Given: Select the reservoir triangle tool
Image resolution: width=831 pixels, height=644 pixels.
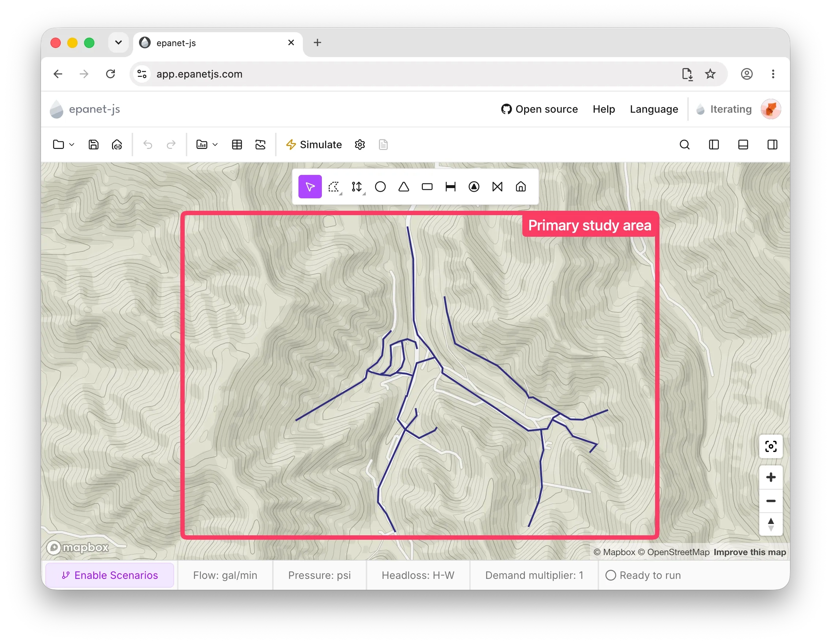Looking at the screenshot, I should pyautogui.click(x=404, y=187).
